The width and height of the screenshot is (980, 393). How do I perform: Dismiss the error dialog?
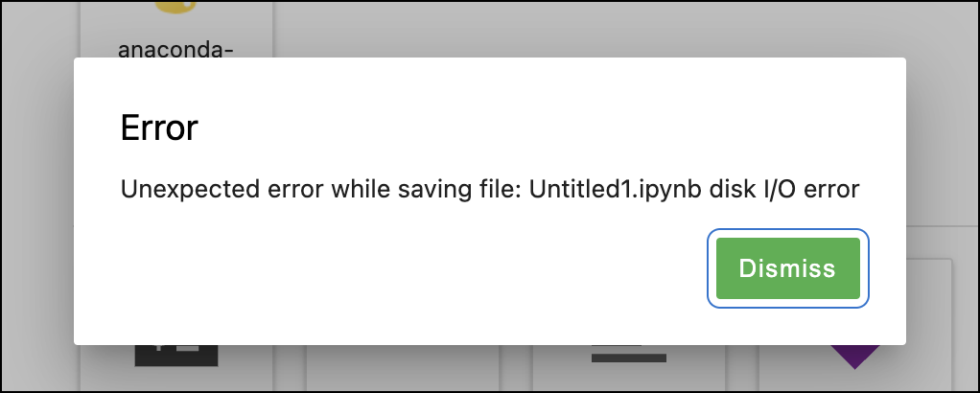[787, 268]
